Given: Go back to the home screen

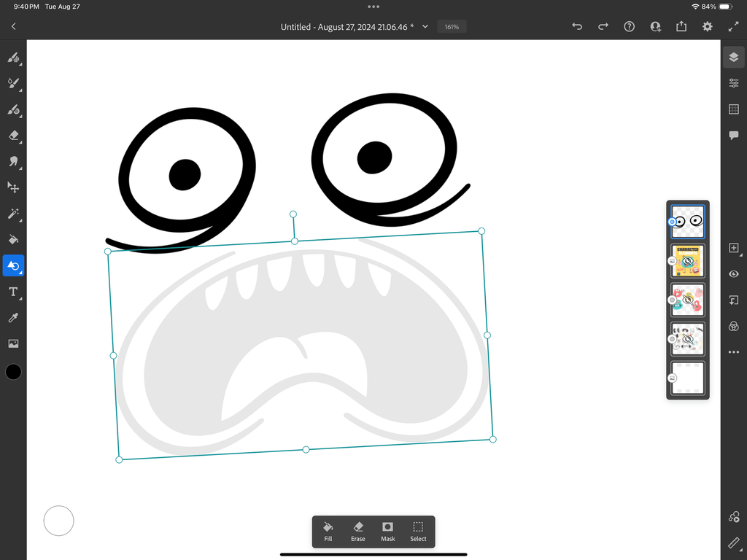Looking at the screenshot, I should click(13, 27).
